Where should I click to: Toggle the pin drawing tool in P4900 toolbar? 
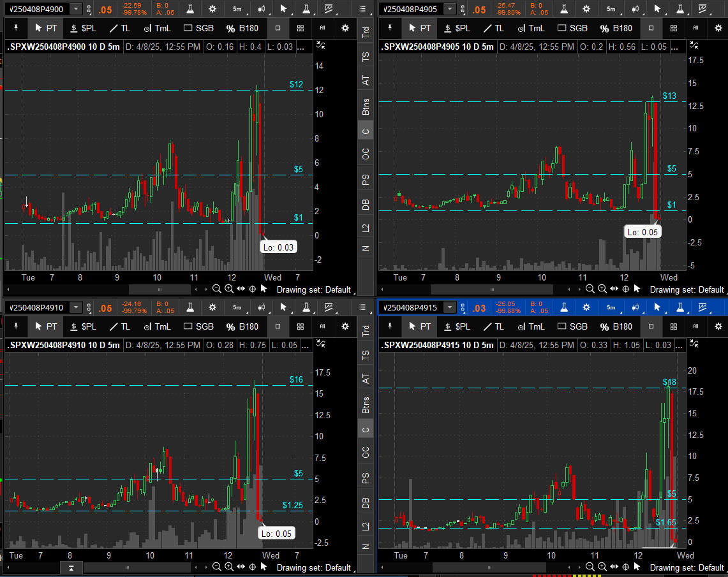tap(15, 28)
